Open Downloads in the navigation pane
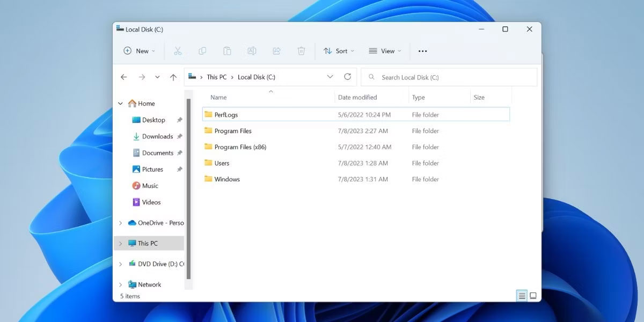Viewport: 644px width, 322px height. point(157,136)
